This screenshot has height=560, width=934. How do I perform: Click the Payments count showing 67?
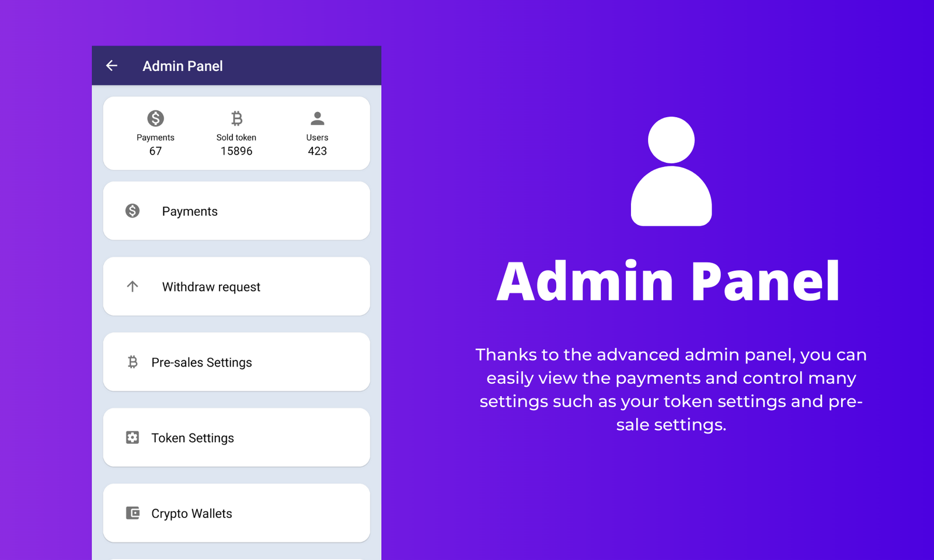[155, 150]
